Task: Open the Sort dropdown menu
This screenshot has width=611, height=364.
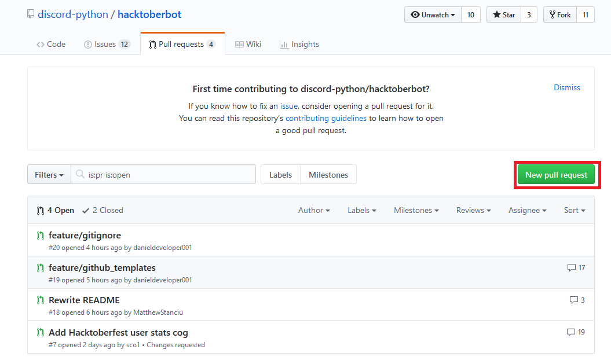Action: click(575, 211)
